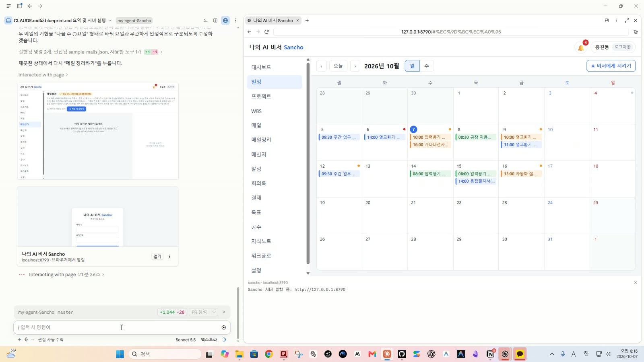The height and width of the screenshot is (362, 644).
Task: Open a new browser tab with plus
Action: 307,21
